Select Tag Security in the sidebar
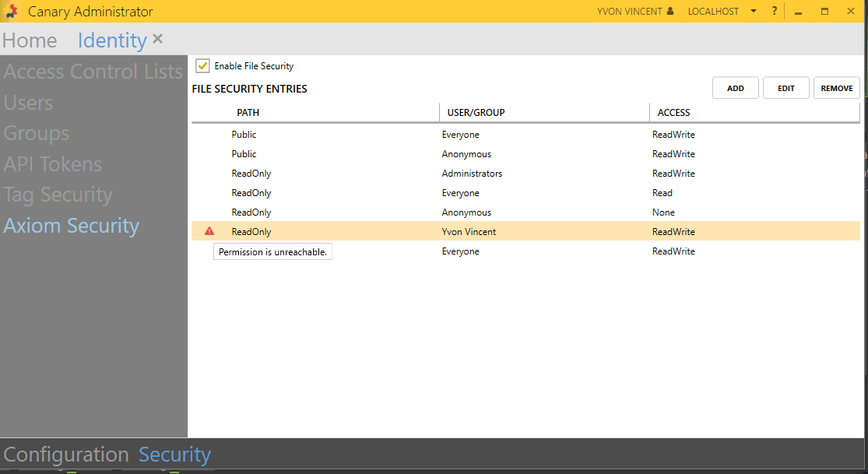The width and height of the screenshot is (868, 474). 58,195
